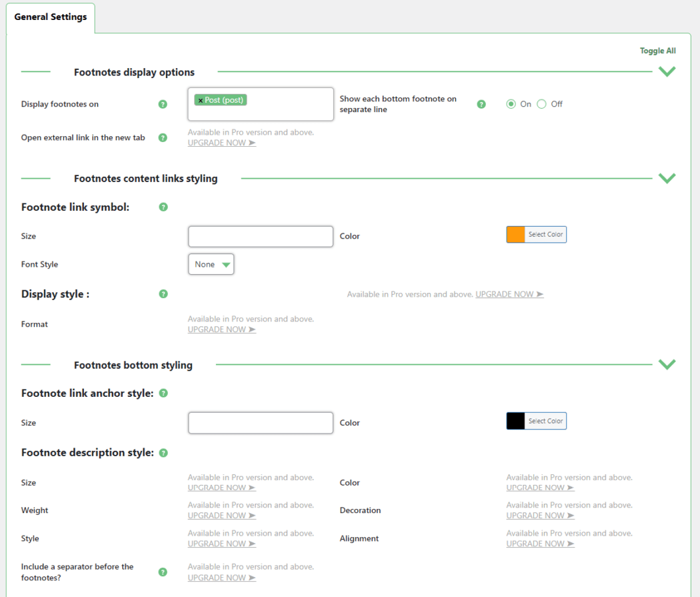Click help icon beside Display footnotes on

tap(163, 105)
